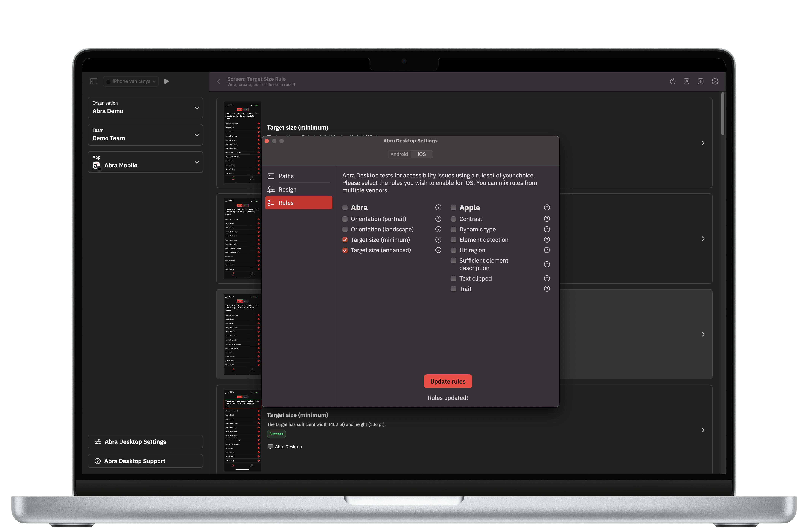Start the run with the play button
Viewport: 808px width, 532px height.
[167, 81]
